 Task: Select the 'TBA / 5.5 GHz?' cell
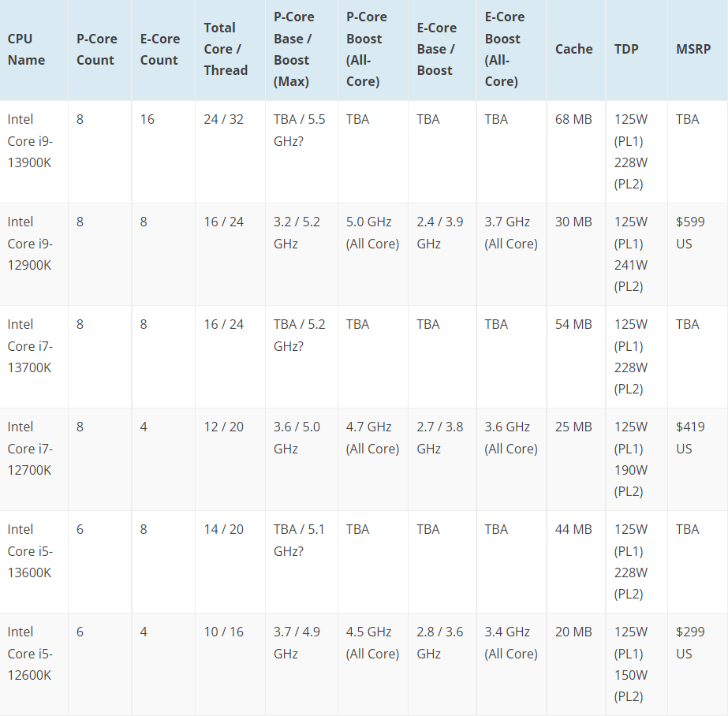[x=300, y=130]
